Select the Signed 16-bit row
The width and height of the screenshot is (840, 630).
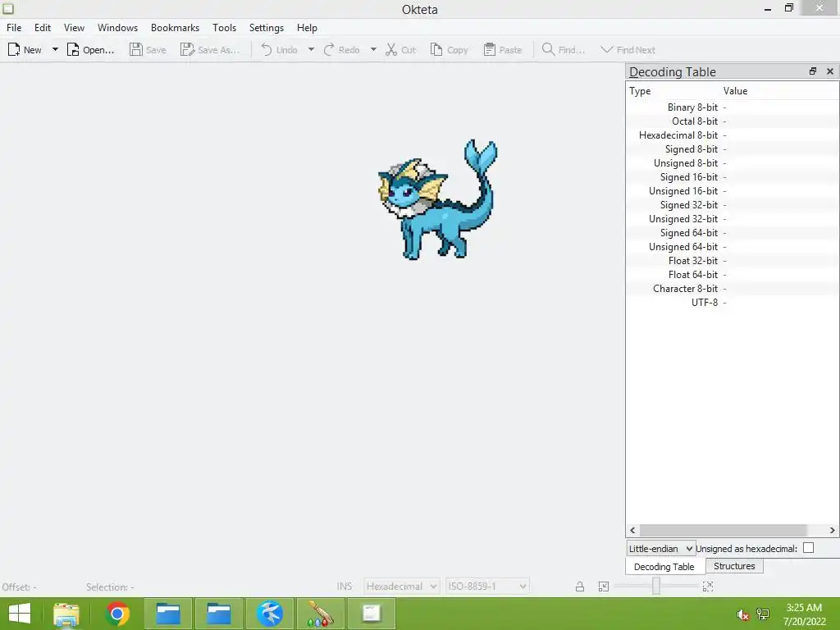733,177
